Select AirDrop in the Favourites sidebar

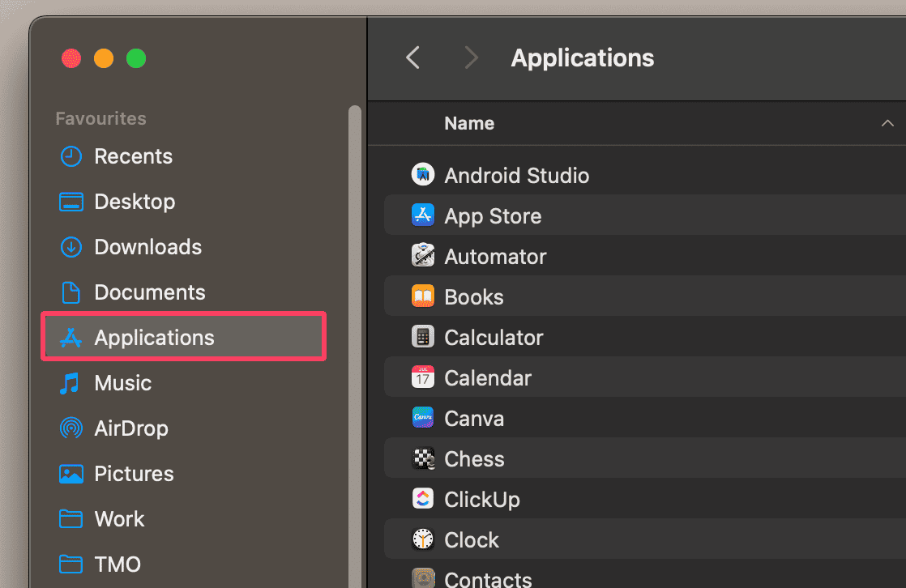click(x=130, y=428)
